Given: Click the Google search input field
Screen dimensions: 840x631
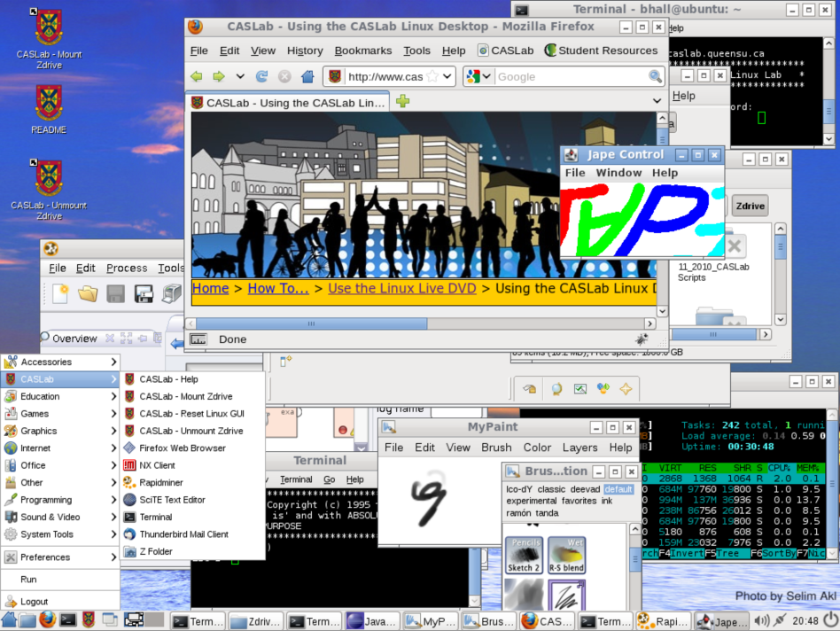Looking at the screenshot, I should (571, 76).
